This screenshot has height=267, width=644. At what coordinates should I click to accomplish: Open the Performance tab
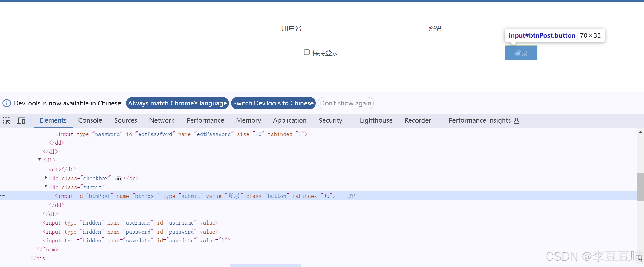[206, 120]
